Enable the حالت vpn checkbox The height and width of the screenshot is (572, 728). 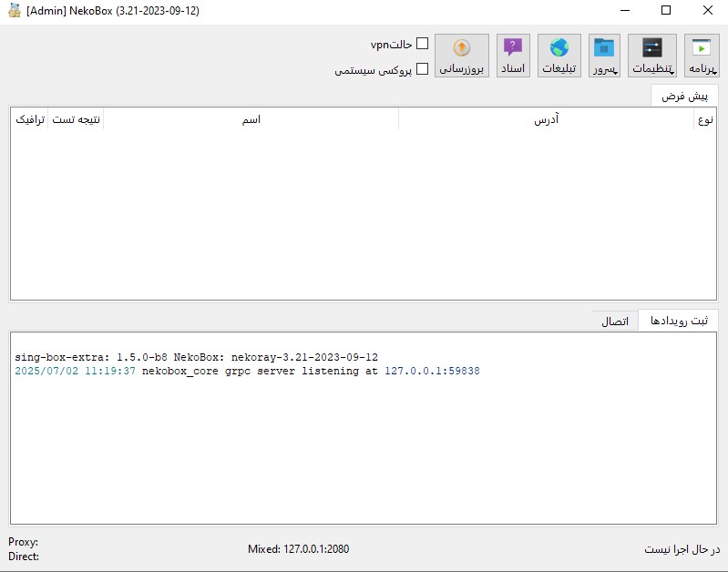422,44
